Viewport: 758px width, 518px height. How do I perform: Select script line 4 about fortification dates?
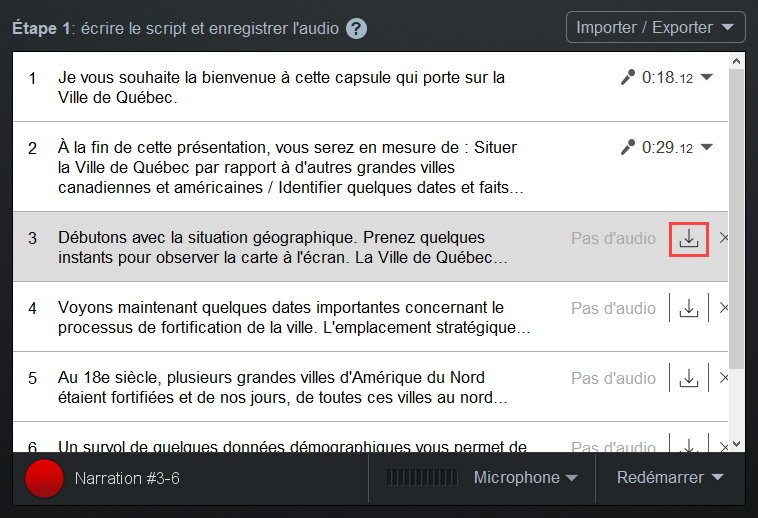click(x=370, y=317)
